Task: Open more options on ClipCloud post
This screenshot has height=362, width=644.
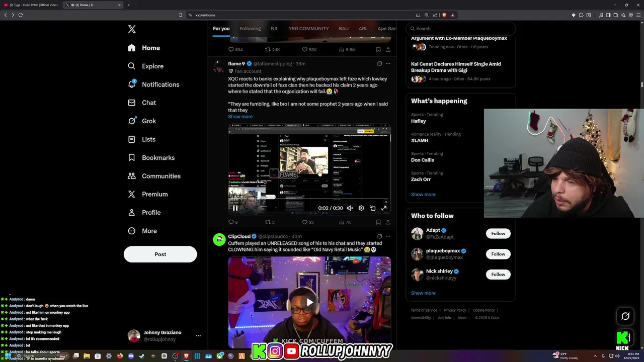Action: click(388, 236)
